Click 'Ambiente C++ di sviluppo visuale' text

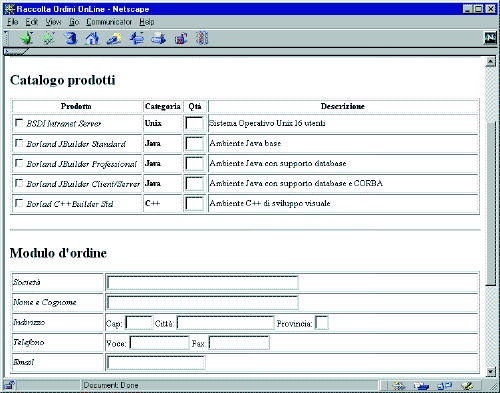270,203
